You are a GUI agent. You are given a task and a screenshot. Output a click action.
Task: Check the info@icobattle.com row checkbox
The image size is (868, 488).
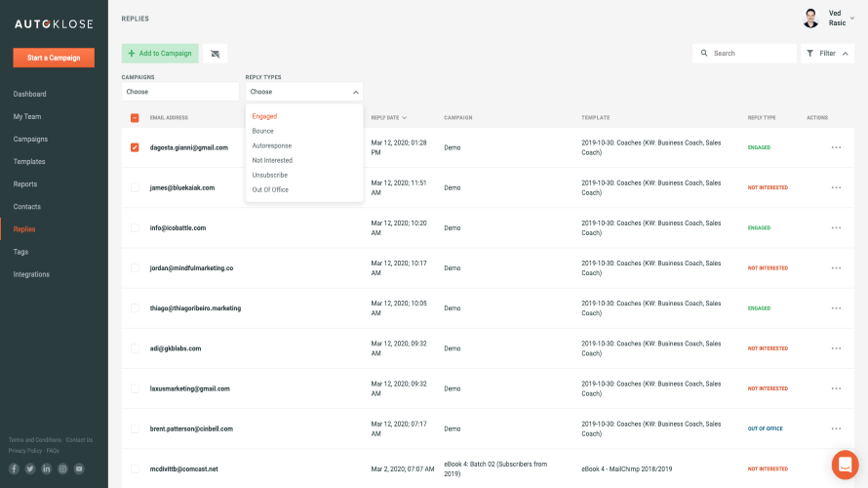(x=135, y=227)
